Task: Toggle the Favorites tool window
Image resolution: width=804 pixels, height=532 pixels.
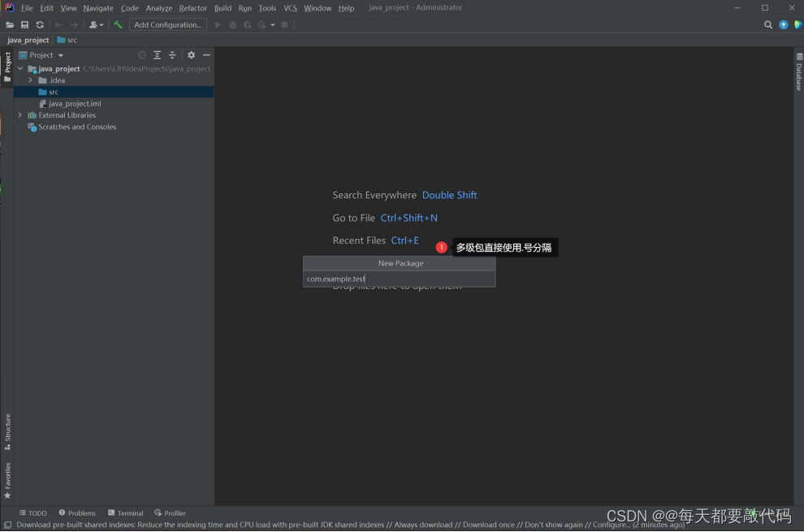Action: [x=6, y=477]
